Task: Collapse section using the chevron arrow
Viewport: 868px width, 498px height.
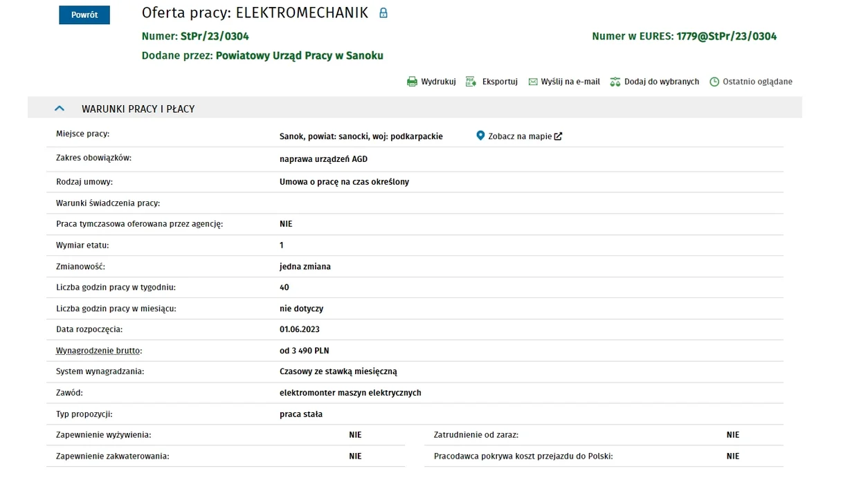Action: [x=60, y=109]
